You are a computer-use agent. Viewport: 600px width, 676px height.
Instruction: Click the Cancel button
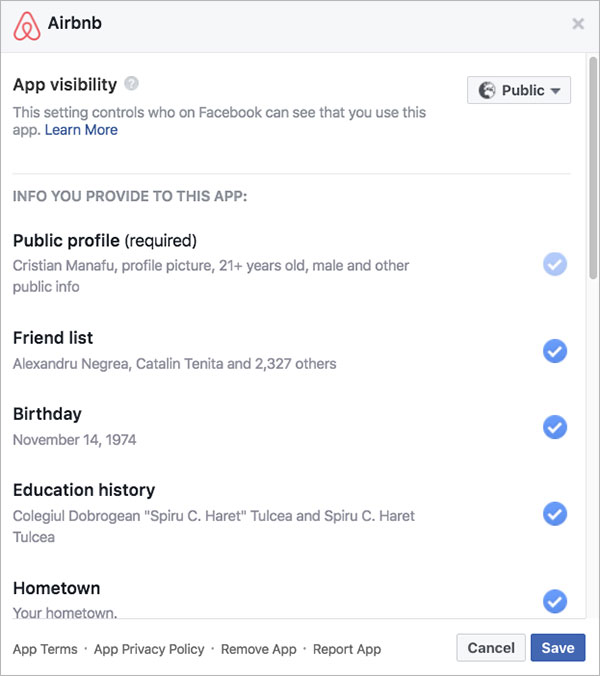pos(491,648)
